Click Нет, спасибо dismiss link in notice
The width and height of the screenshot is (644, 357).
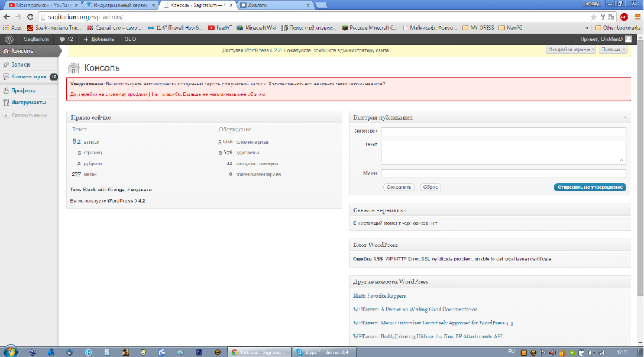click(x=208, y=94)
